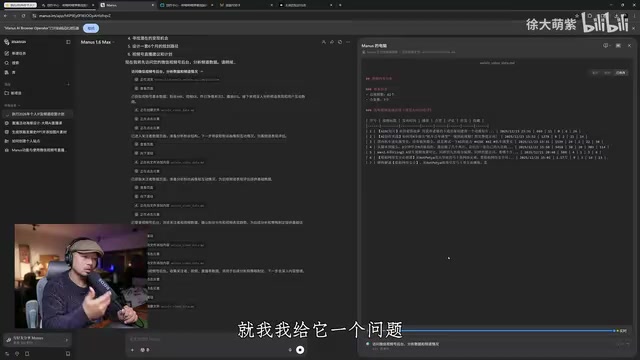Click the share icon in chat header
Viewport: 640px width, 360px height.
tap(332, 42)
